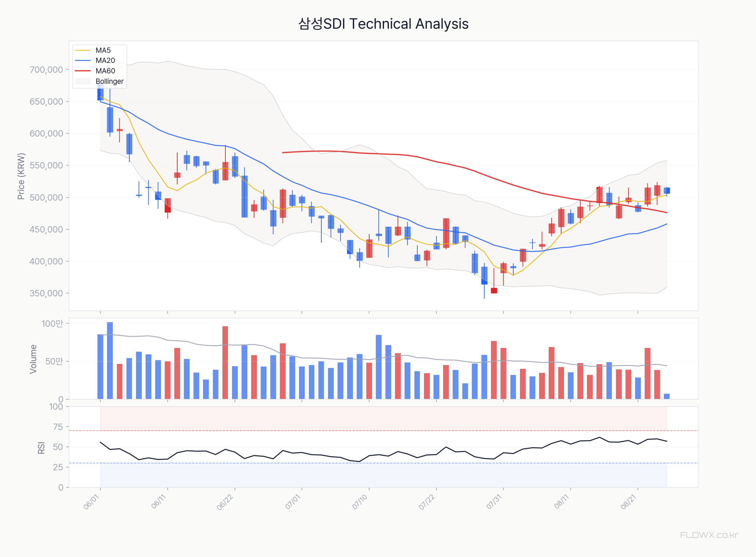The image size is (756, 557).
Task: Click the 06/11 date label
Action: (159, 502)
